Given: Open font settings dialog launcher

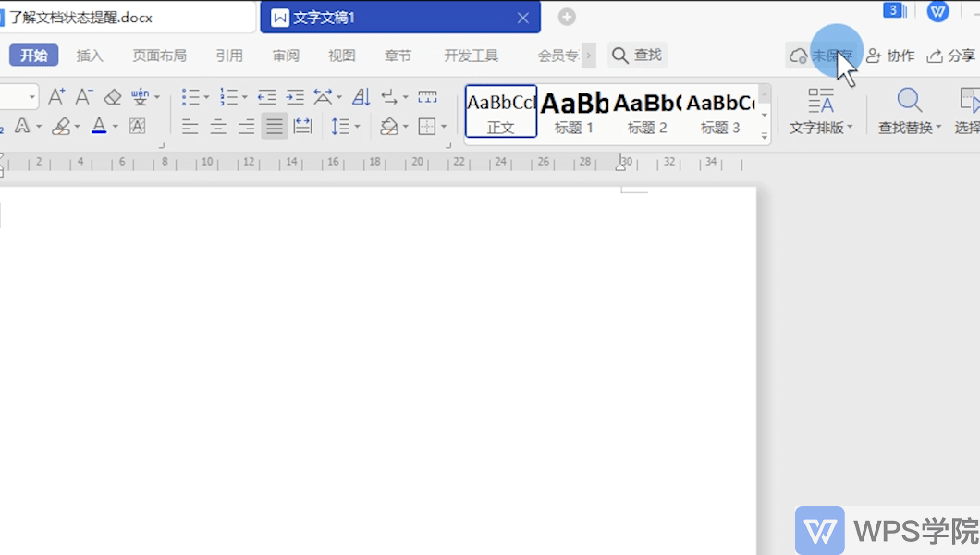Looking at the screenshot, I should click(x=161, y=145).
